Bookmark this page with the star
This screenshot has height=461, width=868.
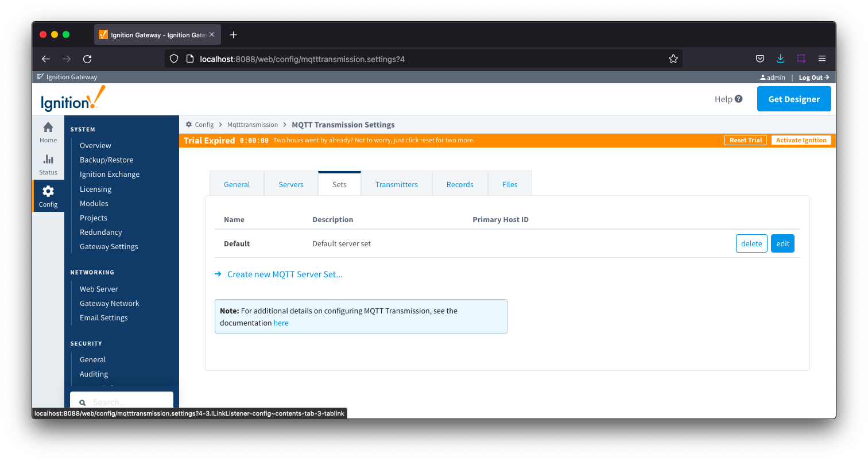(673, 59)
